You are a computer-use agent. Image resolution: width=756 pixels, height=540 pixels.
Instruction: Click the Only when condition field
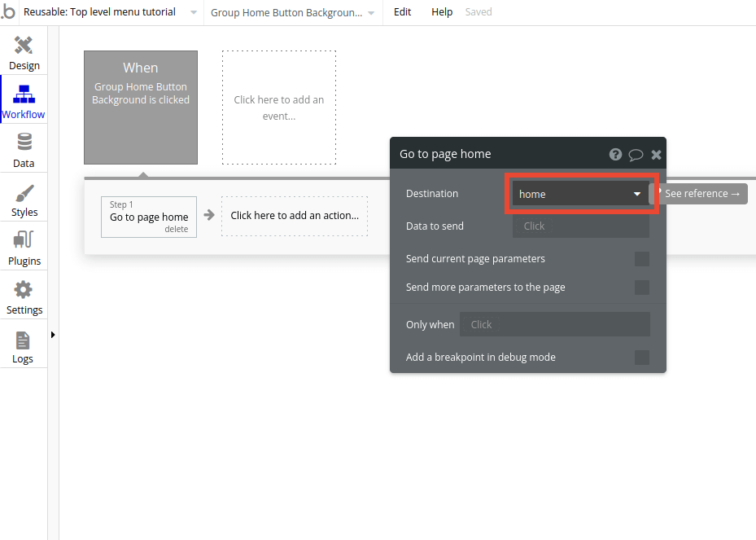(555, 324)
